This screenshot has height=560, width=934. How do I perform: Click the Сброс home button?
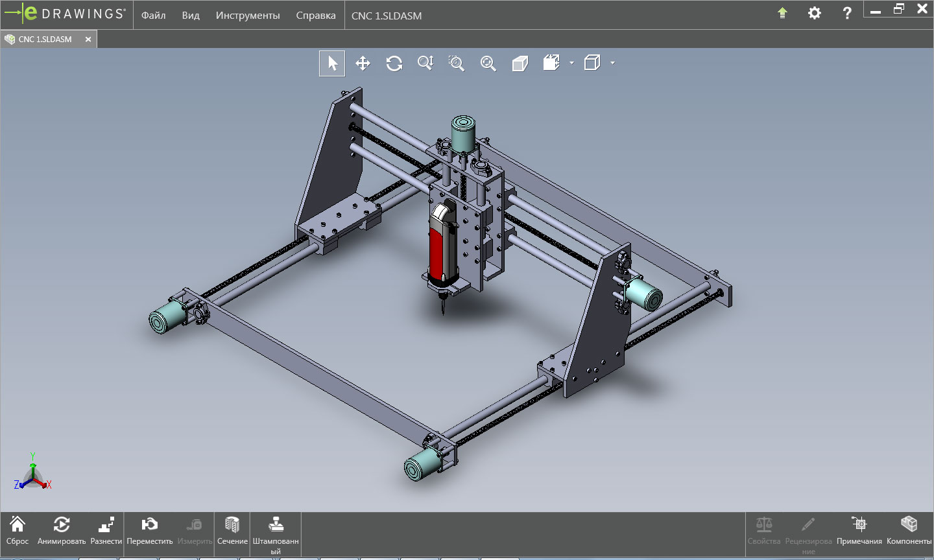pos(18,531)
